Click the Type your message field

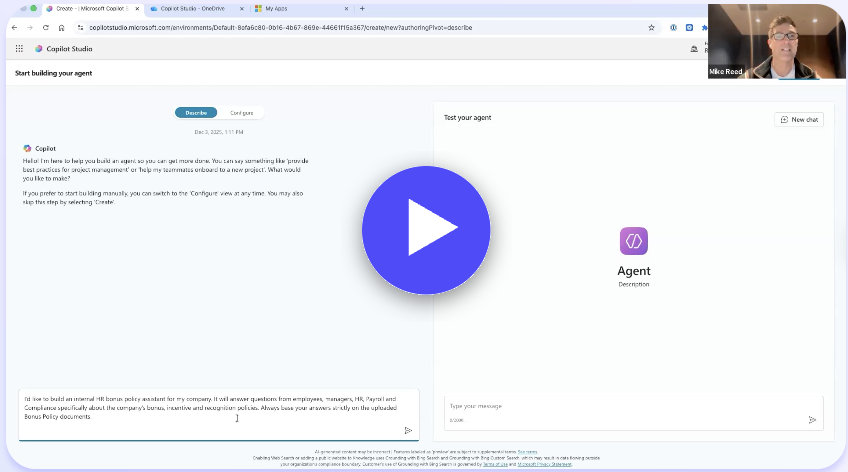(620, 406)
